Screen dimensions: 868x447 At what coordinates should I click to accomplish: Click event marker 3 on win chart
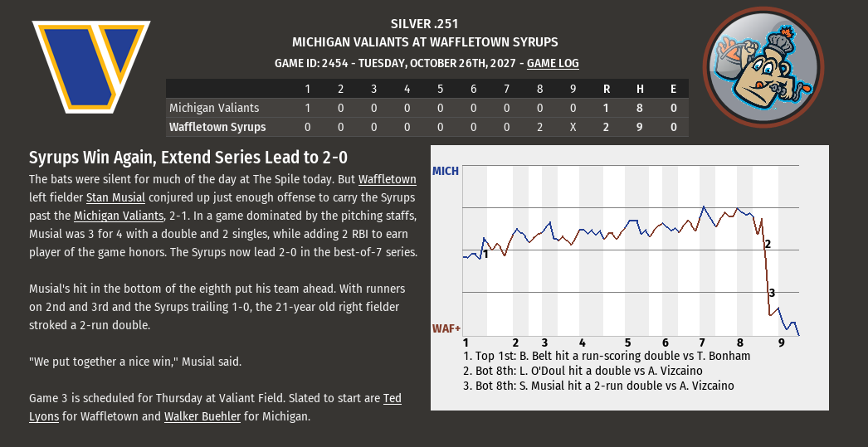pyautogui.click(x=772, y=293)
